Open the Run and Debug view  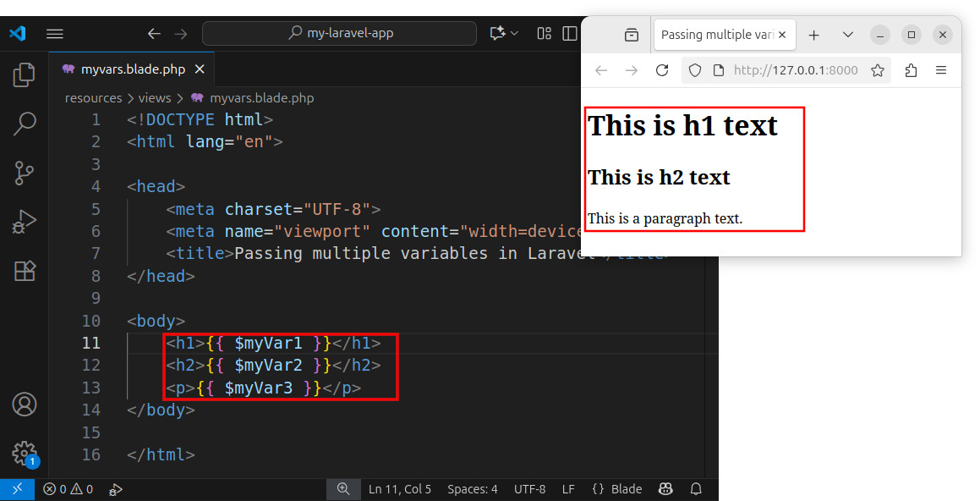tap(25, 222)
